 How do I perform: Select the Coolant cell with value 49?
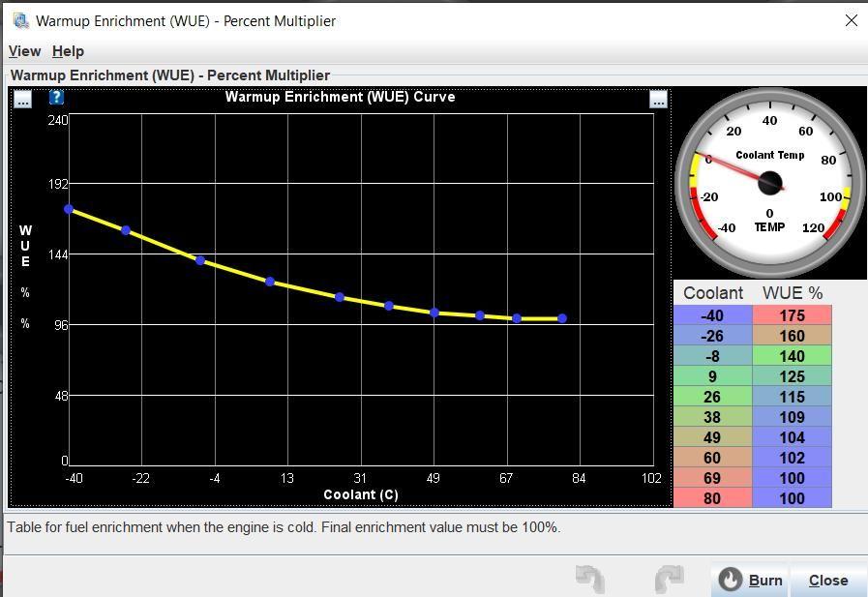712,437
